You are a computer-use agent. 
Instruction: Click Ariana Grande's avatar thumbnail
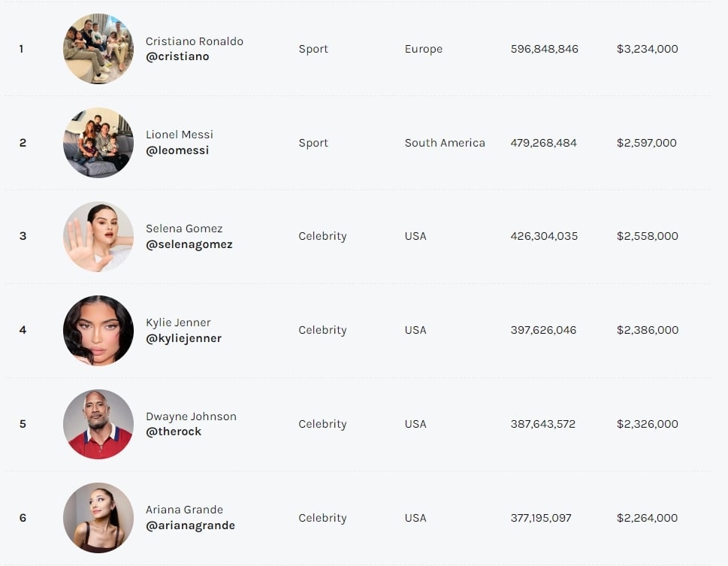coord(98,518)
